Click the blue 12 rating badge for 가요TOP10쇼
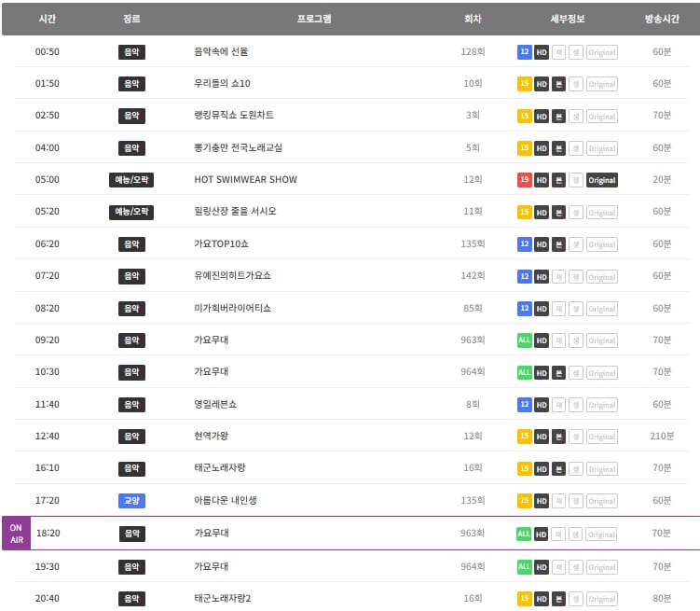 [x=524, y=243]
